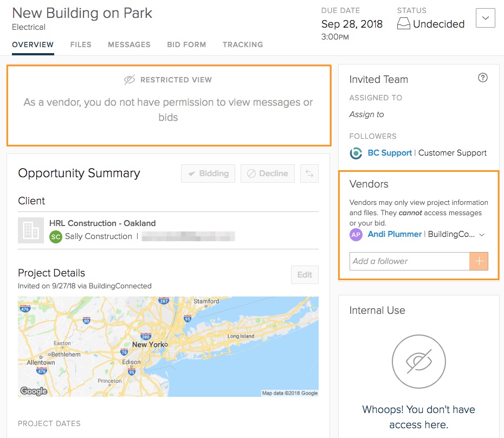Click the BC Support logo icon
The width and height of the screenshot is (504, 438).
point(356,153)
